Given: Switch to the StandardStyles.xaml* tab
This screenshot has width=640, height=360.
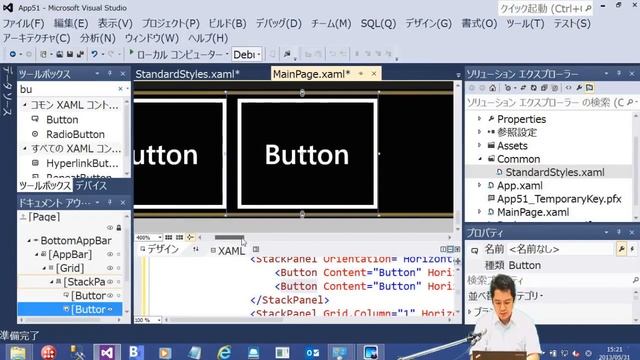Looking at the screenshot, I should pyautogui.click(x=187, y=74).
